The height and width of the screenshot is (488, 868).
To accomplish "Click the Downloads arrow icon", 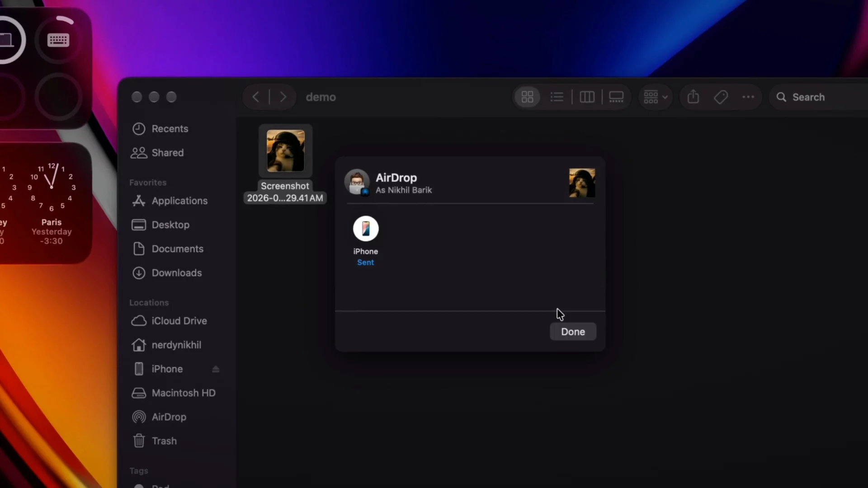I will point(139,273).
